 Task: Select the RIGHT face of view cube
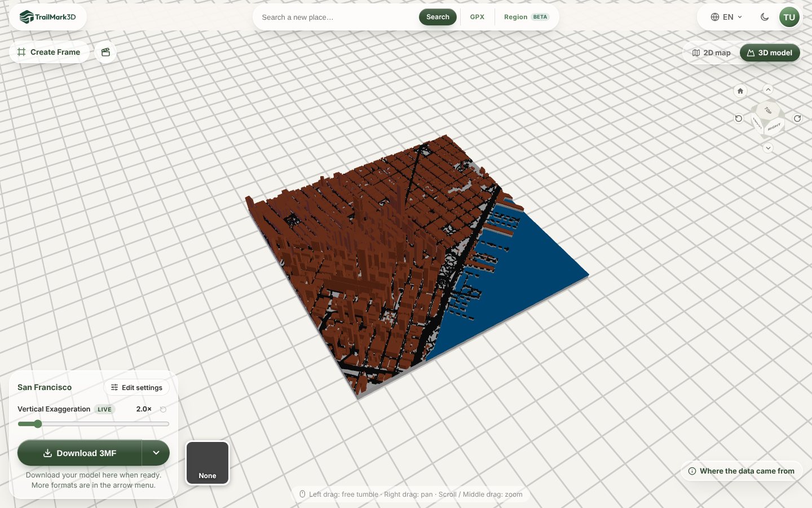click(775, 126)
